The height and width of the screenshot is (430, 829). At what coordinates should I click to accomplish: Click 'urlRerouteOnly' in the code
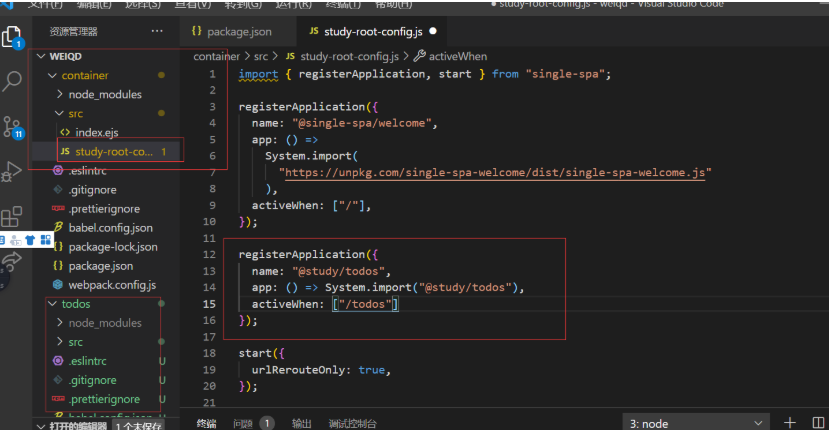[299, 370]
